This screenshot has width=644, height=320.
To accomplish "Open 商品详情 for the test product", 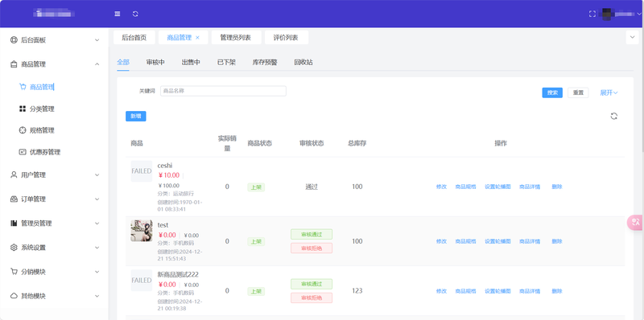I will pyautogui.click(x=530, y=241).
